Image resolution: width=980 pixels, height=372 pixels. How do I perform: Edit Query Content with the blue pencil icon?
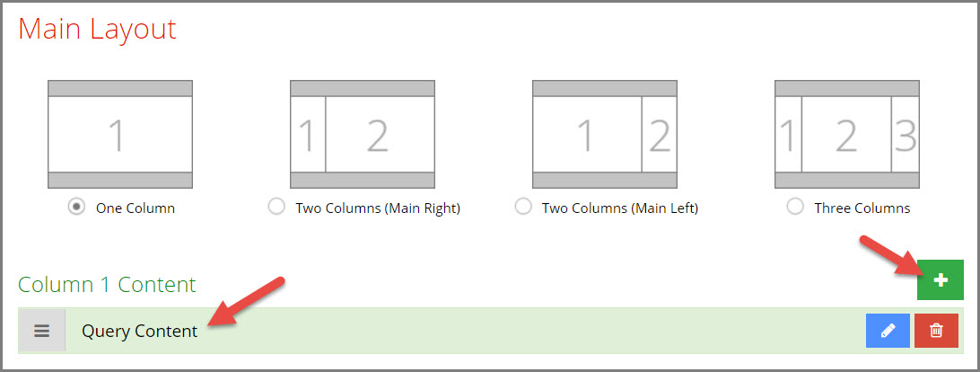[888, 330]
